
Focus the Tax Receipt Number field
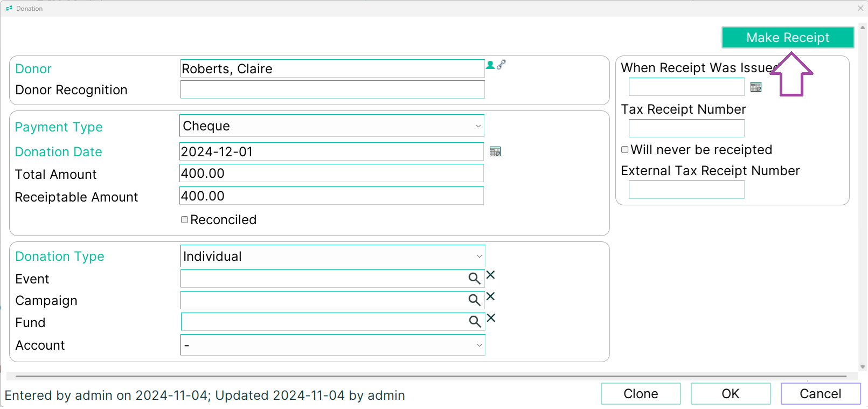pos(686,128)
